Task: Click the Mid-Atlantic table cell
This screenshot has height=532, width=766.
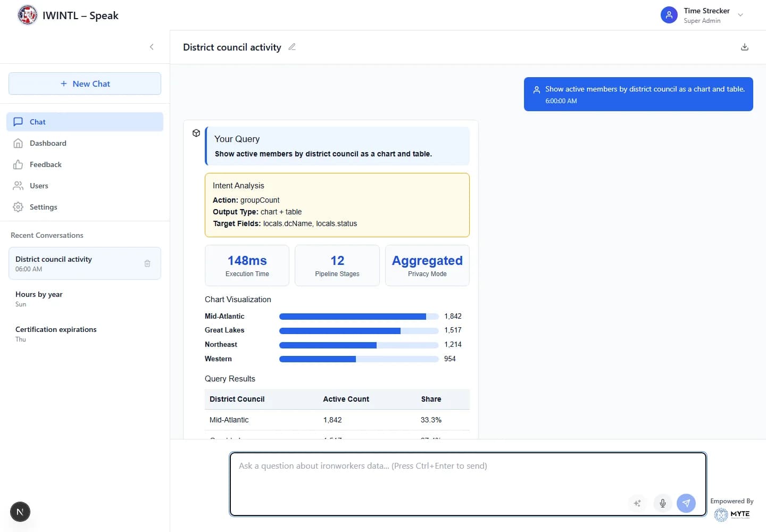Action: 229,420
